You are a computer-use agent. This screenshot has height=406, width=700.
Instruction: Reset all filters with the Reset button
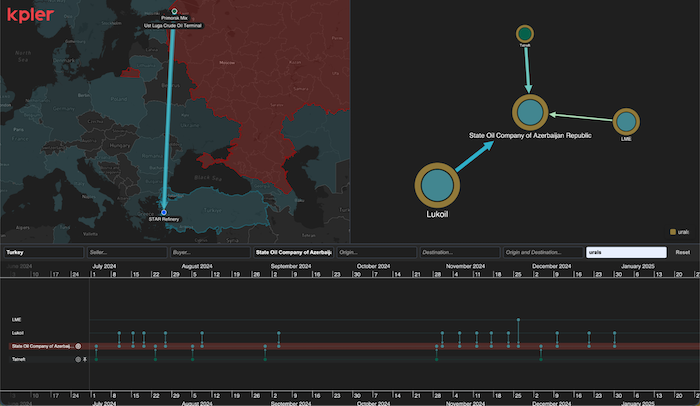683,252
